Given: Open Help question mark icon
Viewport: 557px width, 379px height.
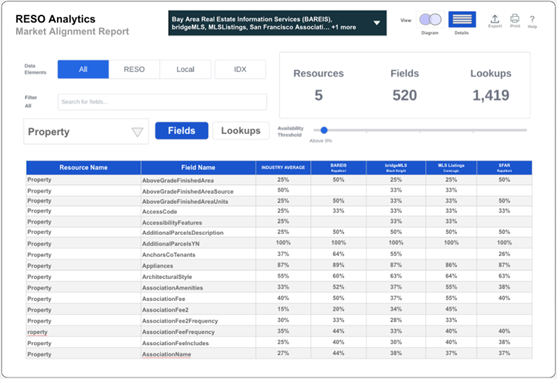Looking at the screenshot, I should point(532,19).
